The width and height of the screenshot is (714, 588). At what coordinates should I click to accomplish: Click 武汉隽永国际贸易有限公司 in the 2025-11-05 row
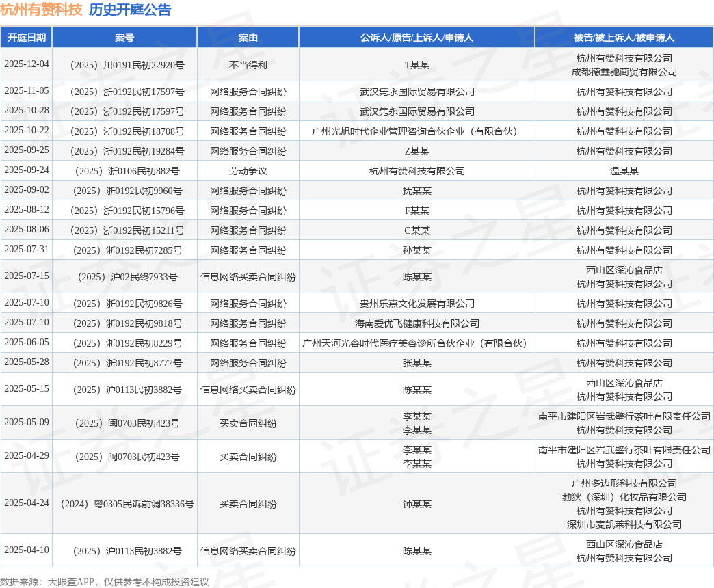tap(416, 92)
